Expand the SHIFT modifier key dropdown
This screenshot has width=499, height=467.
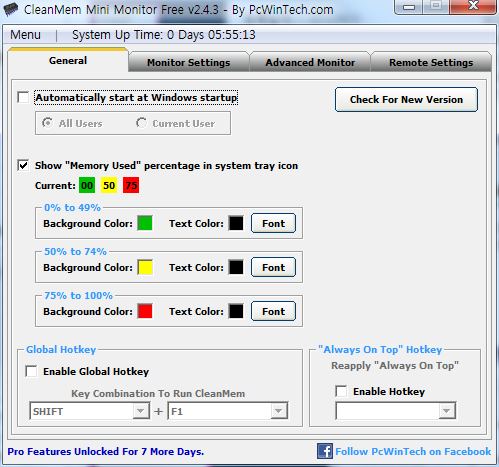141,411
